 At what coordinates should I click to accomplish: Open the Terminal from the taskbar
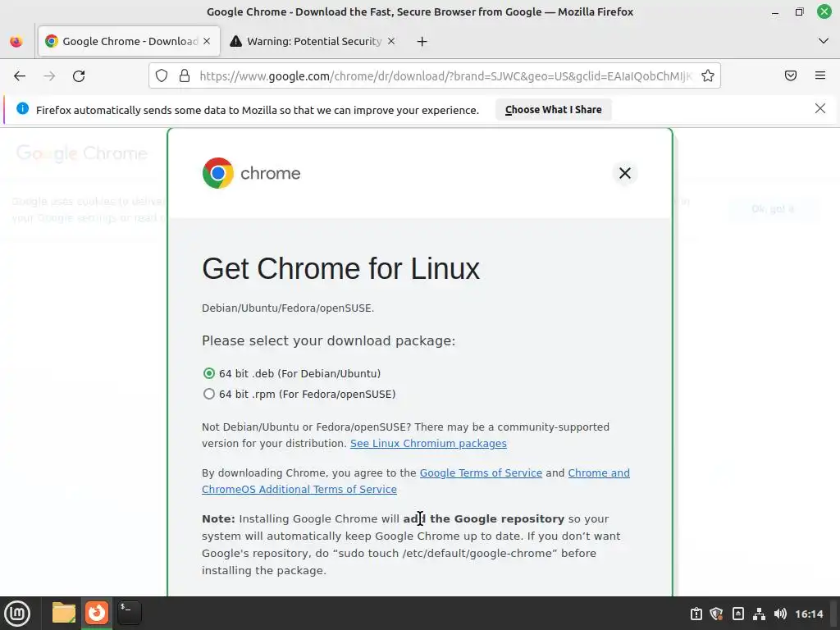click(x=129, y=614)
